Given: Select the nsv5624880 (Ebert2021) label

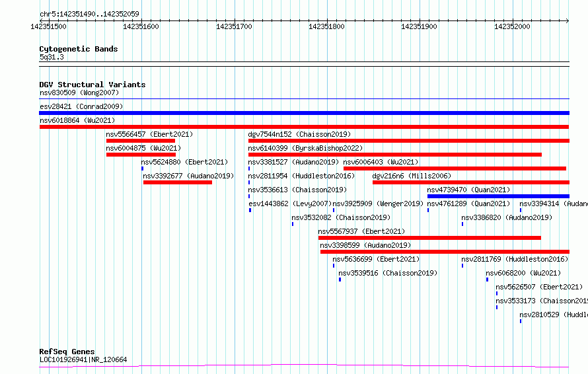Looking at the screenshot, I should [184, 162].
